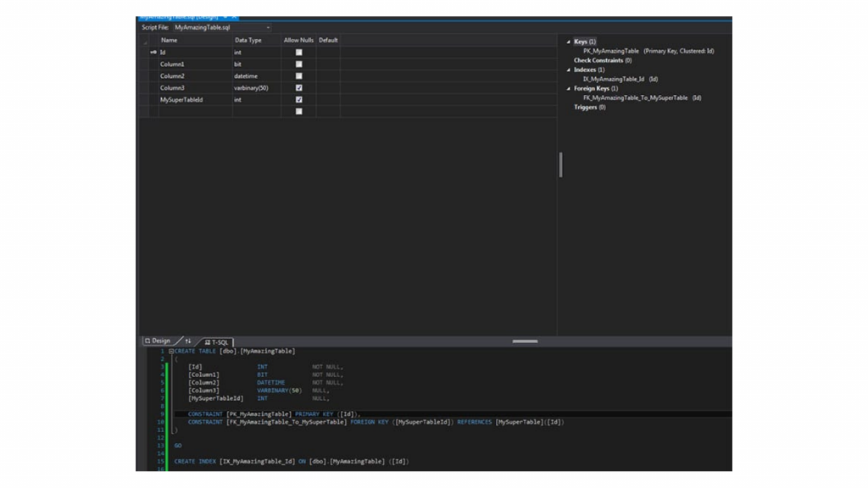Select the Triggers (0) node
Image resolution: width=868 pixels, height=488 pixels.
click(590, 108)
